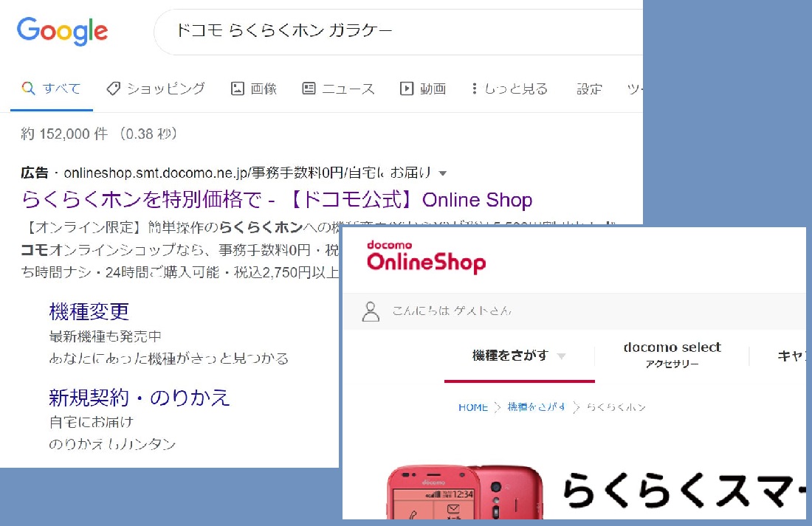Click the らくらくホン breadcrumb text
The image size is (812, 526).
(616, 407)
